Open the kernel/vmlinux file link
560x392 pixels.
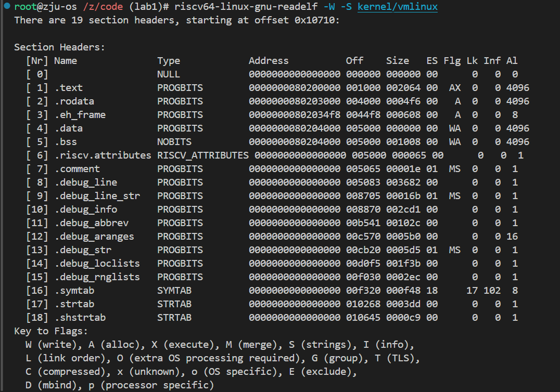[398, 7]
